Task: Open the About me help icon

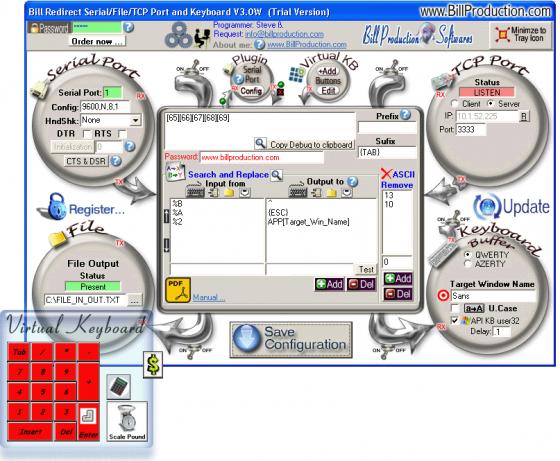Action: pyautogui.click(x=260, y=45)
